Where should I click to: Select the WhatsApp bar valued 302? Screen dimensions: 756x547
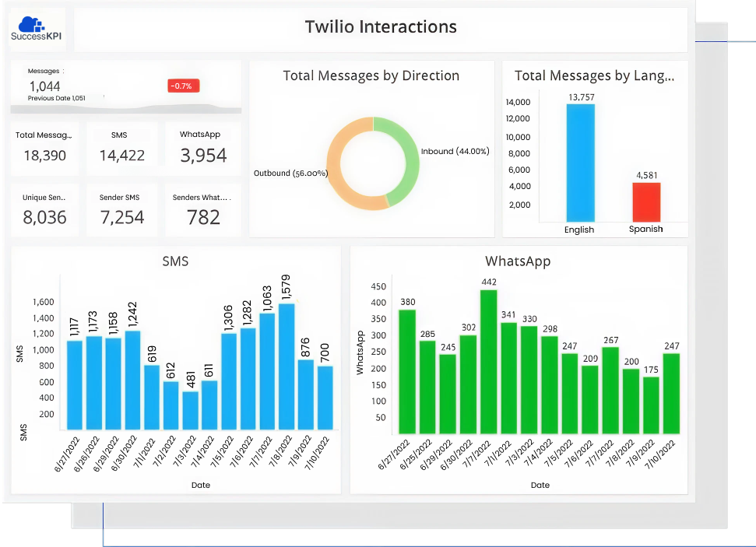coord(468,384)
